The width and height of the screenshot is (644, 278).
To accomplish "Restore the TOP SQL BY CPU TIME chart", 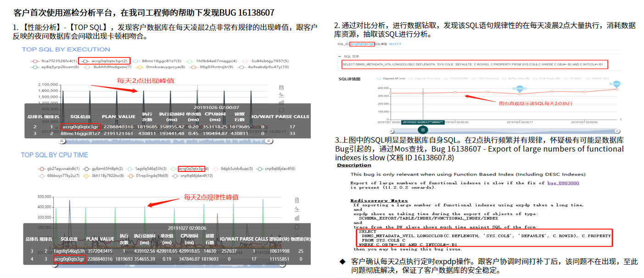I will point(297,227).
